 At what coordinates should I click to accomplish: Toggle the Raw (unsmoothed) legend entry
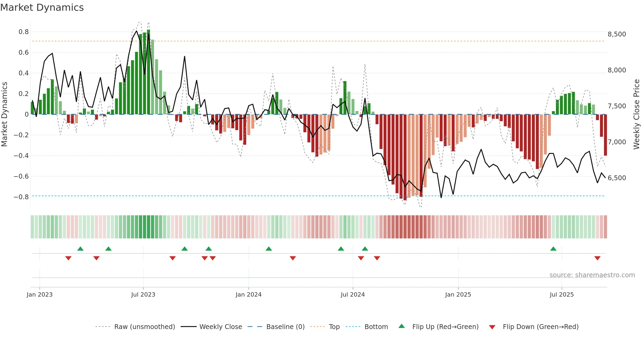[135, 327]
